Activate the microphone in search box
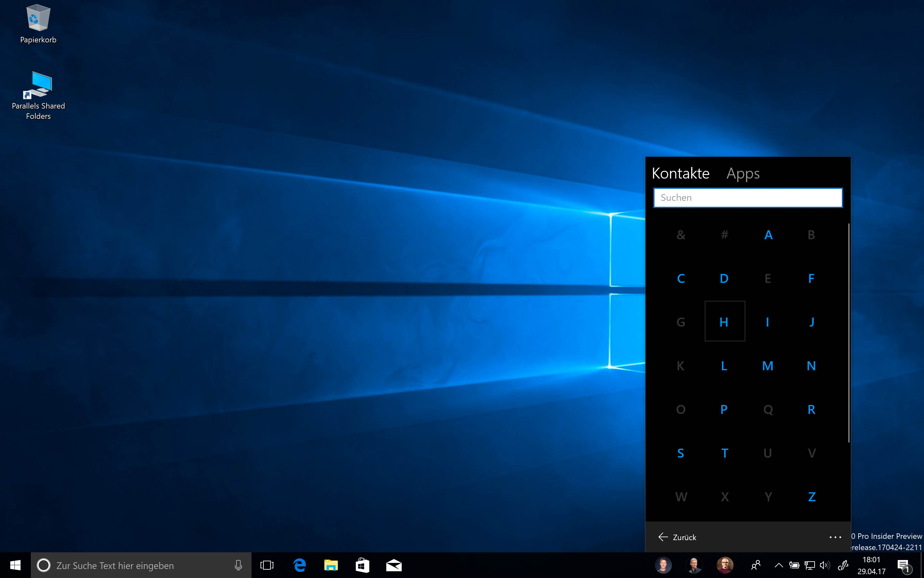The image size is (924, 578). [x=238, y=565]
